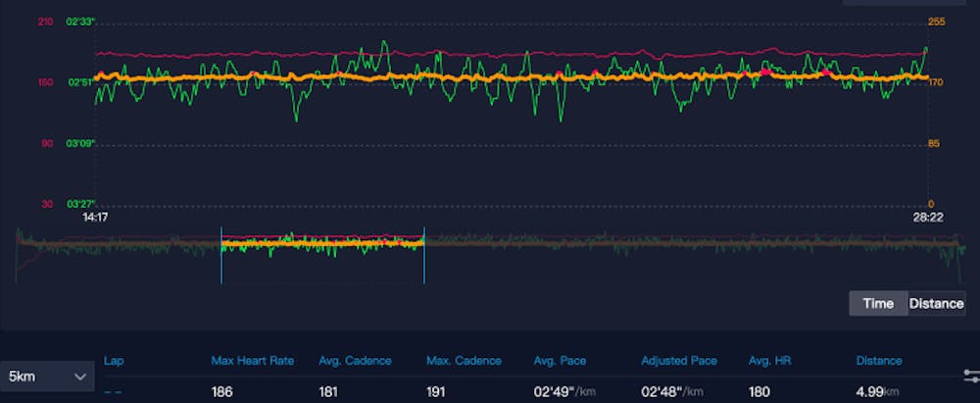
Task: Click the Distance column header in table
Action: pyautogui.click(x=879, y=361)
